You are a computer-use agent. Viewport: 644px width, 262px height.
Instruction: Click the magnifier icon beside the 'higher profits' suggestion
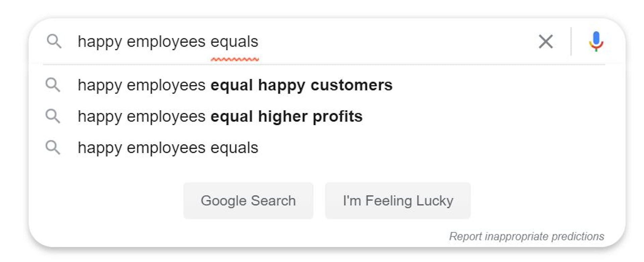(x=53, y=117)
